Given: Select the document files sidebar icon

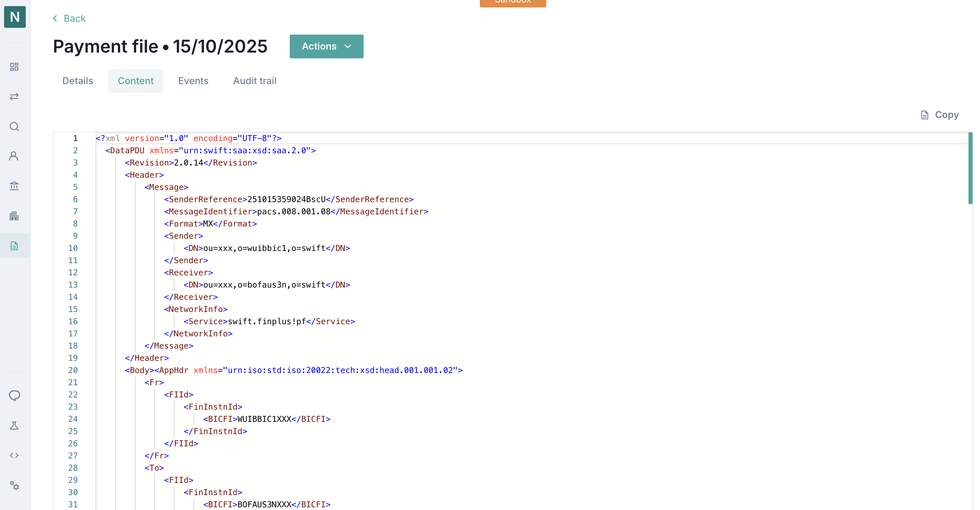Looking at the screenshot, I should pos(15,246).
